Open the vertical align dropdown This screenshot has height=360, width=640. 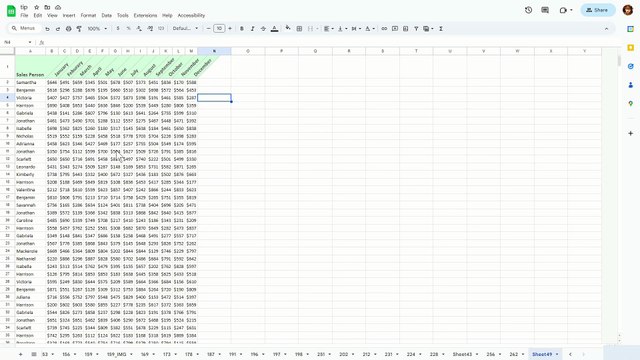tap(342, 29)
